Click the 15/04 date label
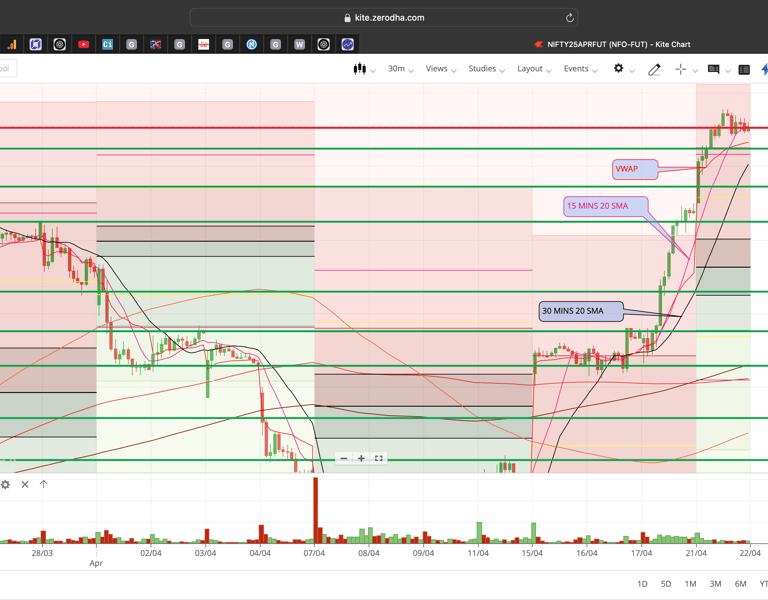Viewport: 768px width, 600px height. click(532, 553)
